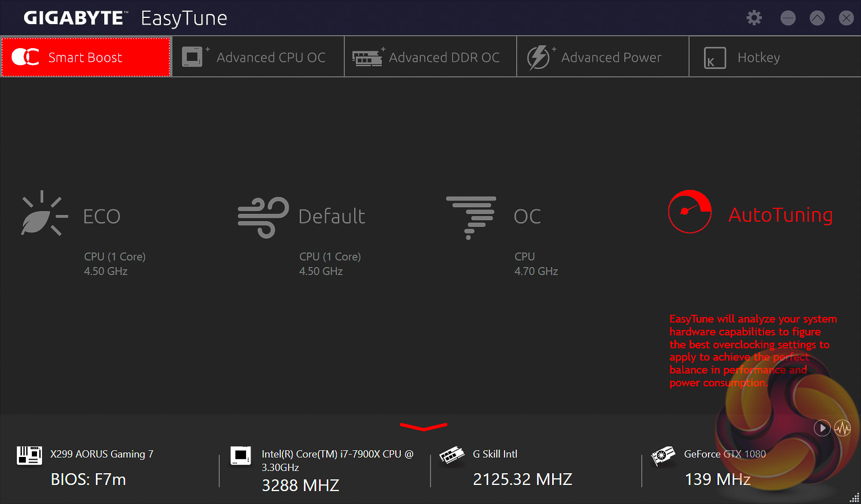861x504 pixels.
Task: Switch to the Smart Boost tab
Action: click(x=86, y=57)
